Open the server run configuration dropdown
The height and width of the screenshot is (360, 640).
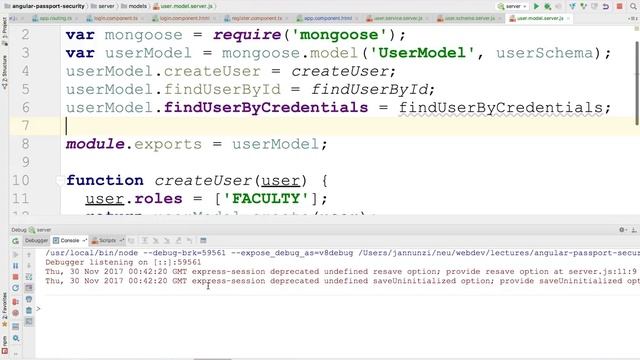pyautogui.click(x=513, y=7)
